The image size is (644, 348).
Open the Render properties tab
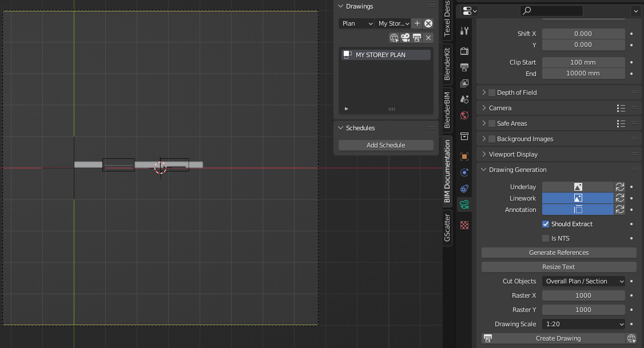point(464,51)
